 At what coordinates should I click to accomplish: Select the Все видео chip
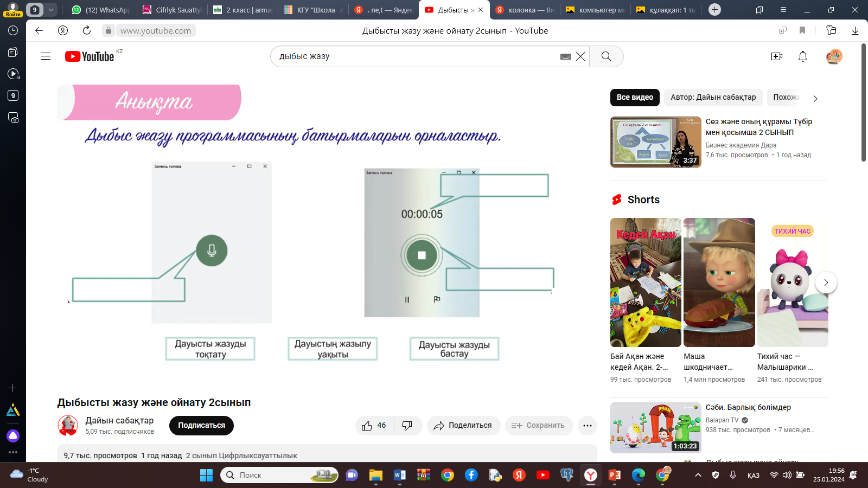click(x=635, y=98)
